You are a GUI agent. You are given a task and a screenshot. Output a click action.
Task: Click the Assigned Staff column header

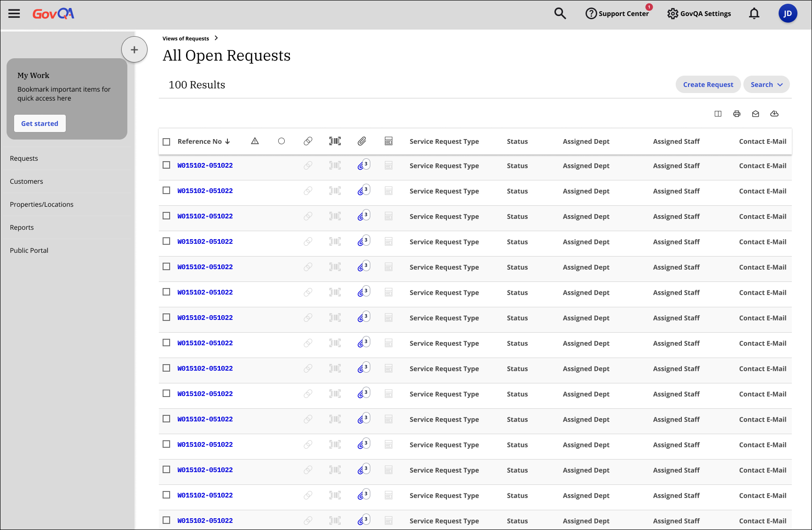676,141
